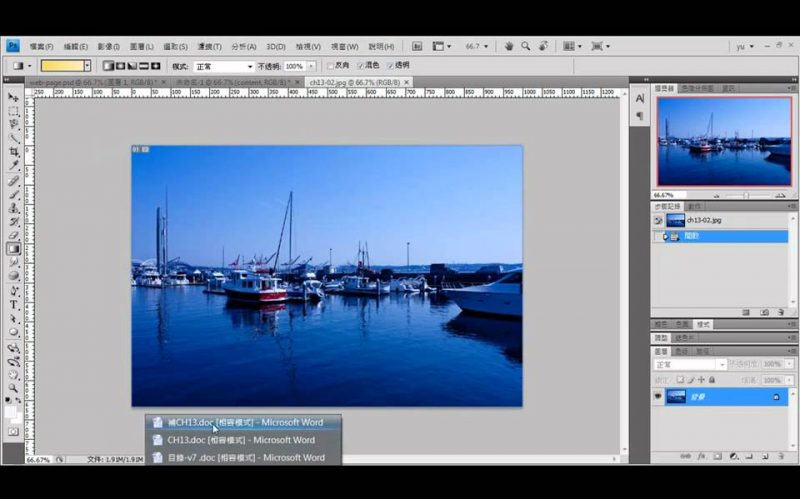Image resolution: width=800 pixels, height=499 pixels.
Task: Open the 3D(D) menu
Action: 275,46
